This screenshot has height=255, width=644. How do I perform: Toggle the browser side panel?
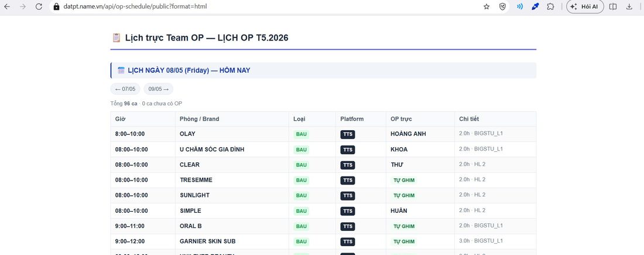coord(613,6)
